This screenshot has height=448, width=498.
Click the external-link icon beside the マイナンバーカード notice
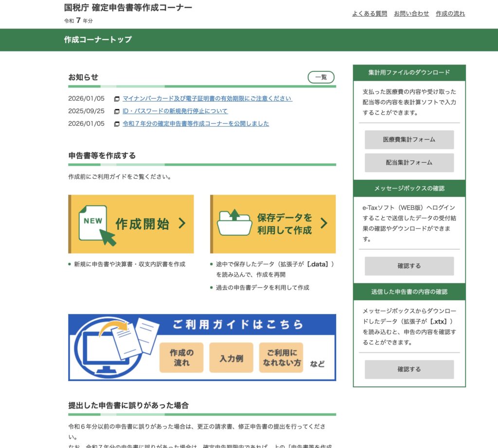click(117, 99)
